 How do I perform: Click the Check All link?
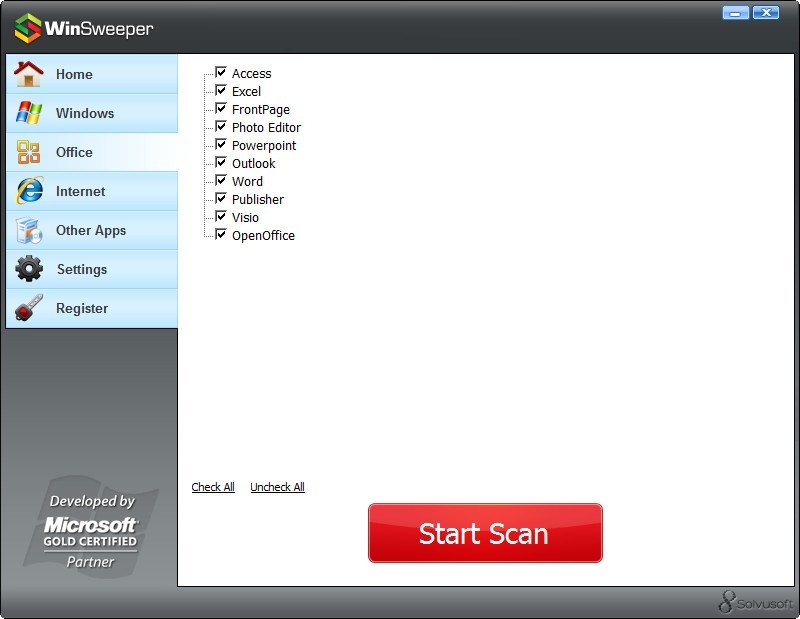coord(213,487)
